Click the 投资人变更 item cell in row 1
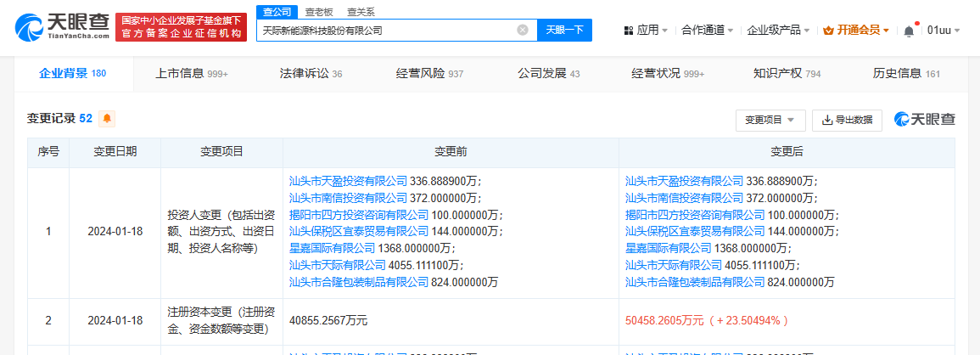Viewport: 980px width, 355px height. click(221, 232)
